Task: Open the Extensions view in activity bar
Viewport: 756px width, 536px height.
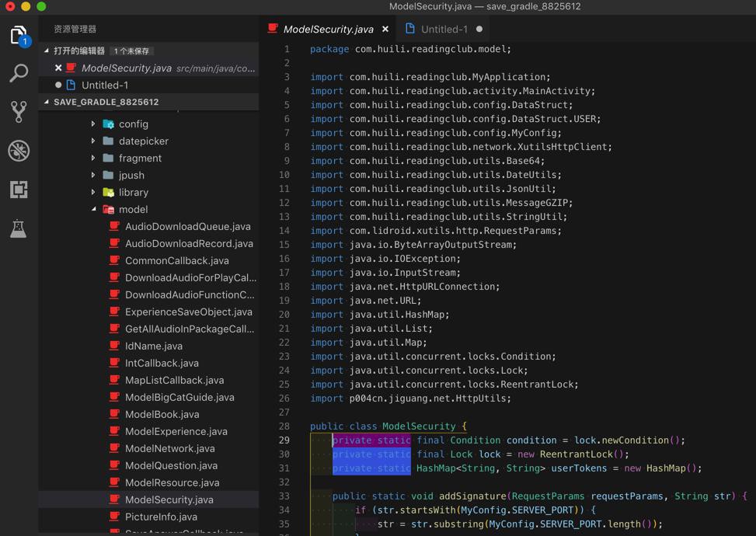Action: (19, 190)
